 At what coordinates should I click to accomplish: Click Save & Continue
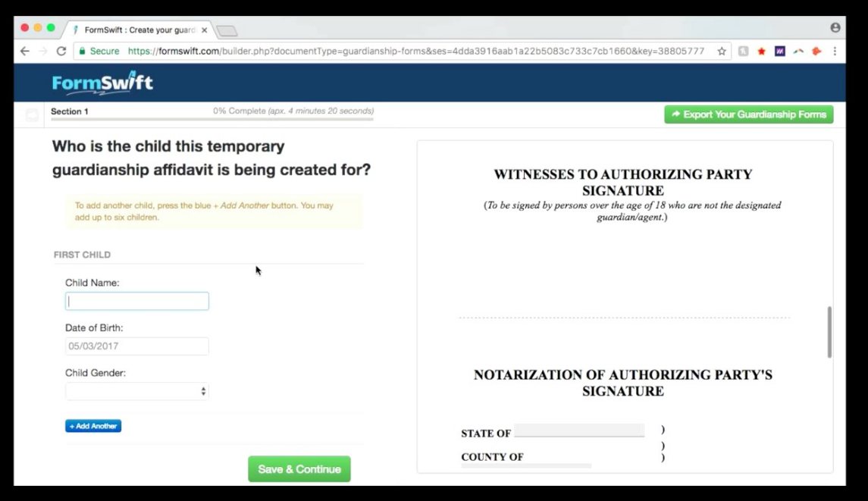(x=299, y=468)
